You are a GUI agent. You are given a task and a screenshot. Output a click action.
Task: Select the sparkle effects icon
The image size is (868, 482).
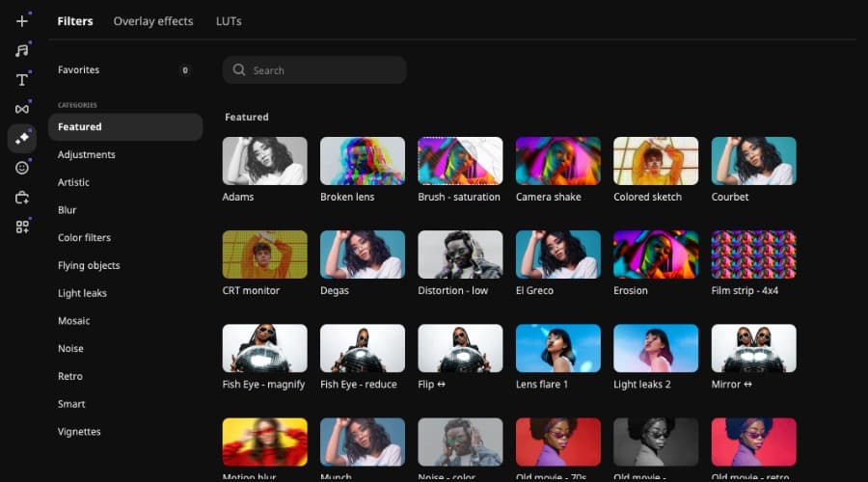22,139
